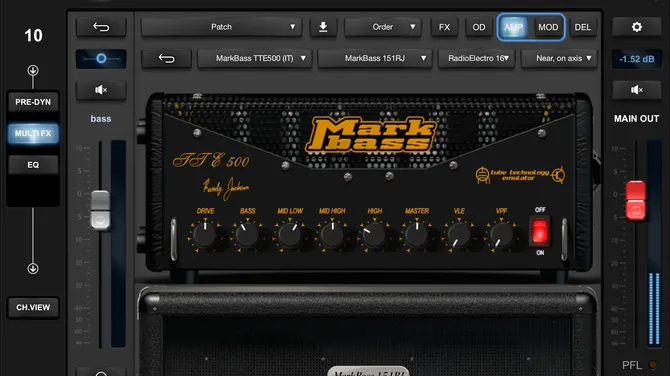
Task: Click the red Main Out fader handle
Action: point(636,200)
